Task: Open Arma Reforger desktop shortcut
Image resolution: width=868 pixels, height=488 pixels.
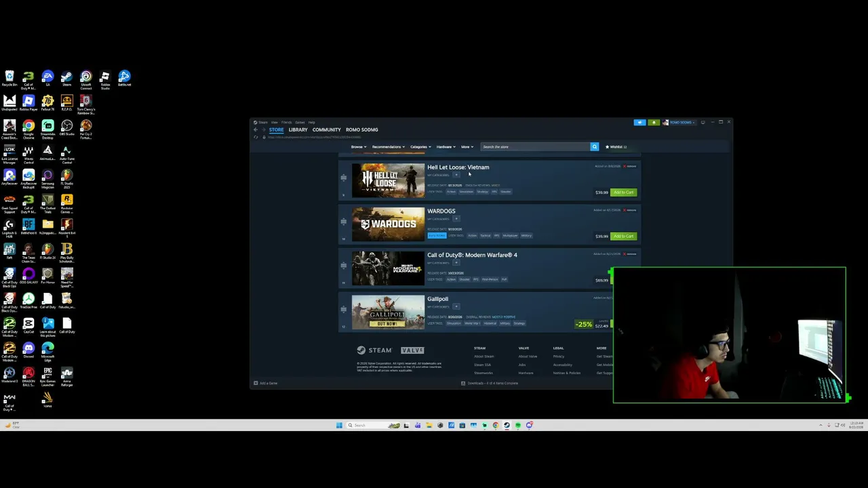Action: [66, 376]
